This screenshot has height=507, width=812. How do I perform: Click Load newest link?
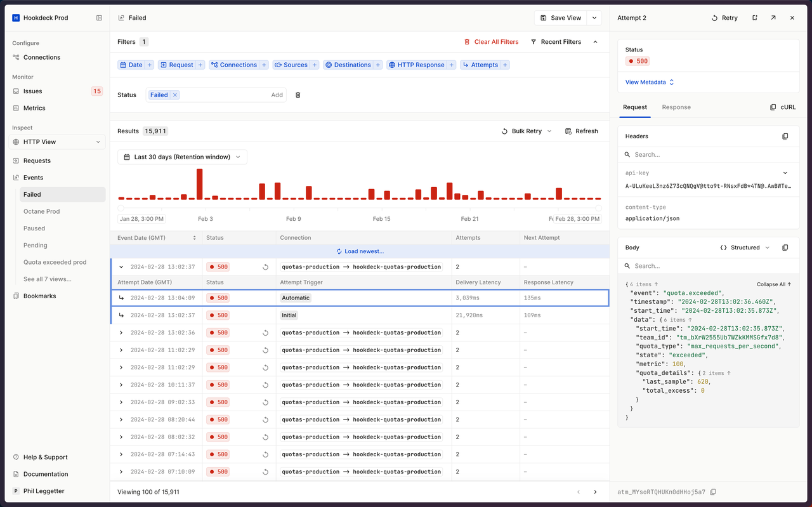pyautogui.click(x=360, y=251)
